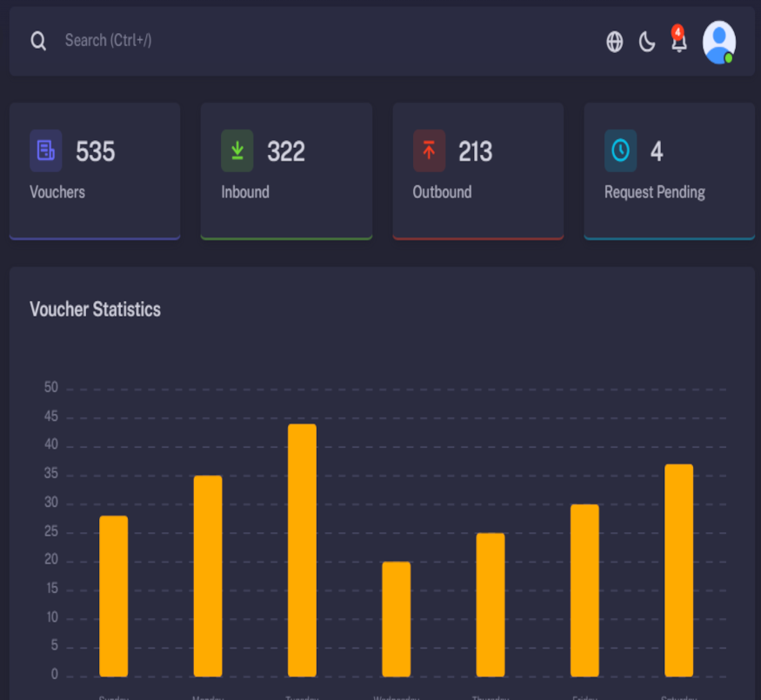761x700 pixels.
Task: Click the Wednesday bar in chart
Action: click(396, 619)
